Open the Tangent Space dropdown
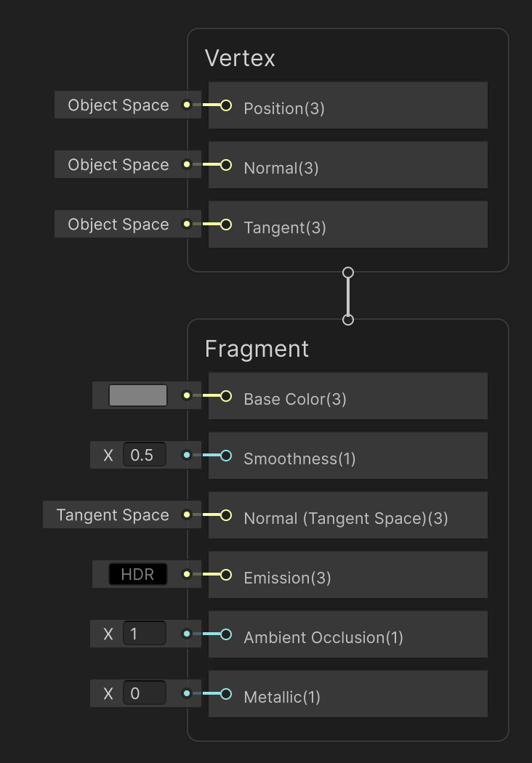 [x=113, y=515]
